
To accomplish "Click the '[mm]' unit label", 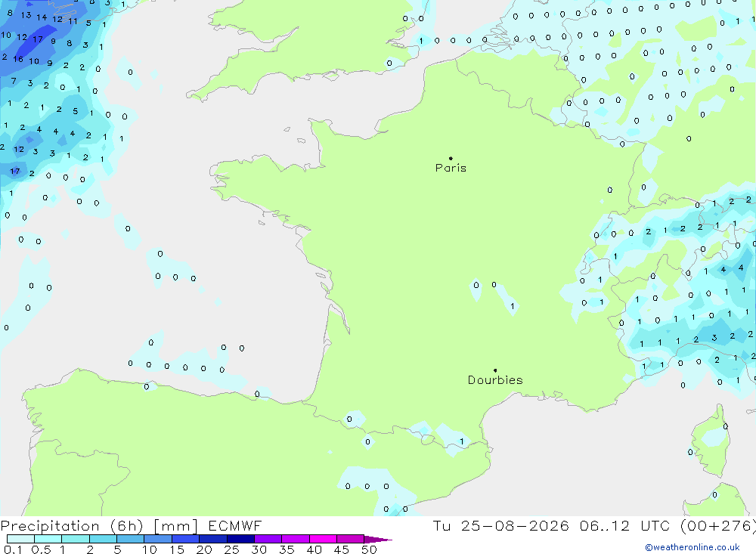I will tap(175, 526).
